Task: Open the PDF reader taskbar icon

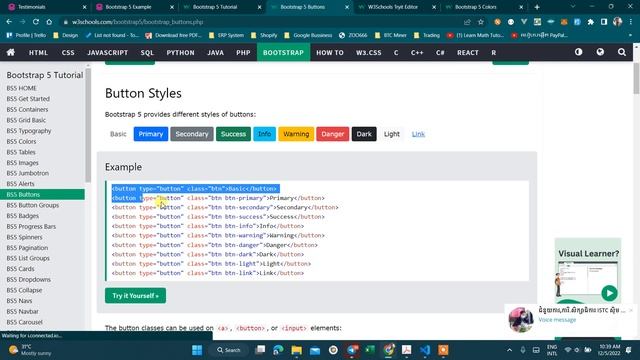Action: click(407, 350)
